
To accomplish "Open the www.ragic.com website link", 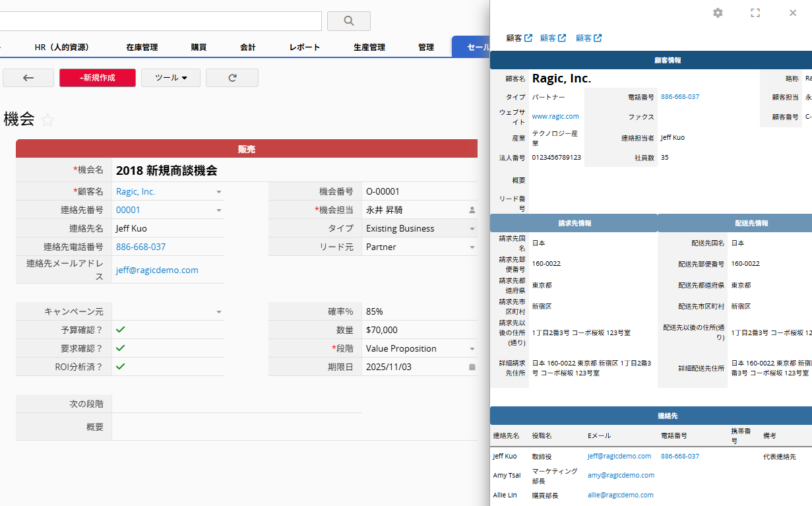I will (555, 116).
